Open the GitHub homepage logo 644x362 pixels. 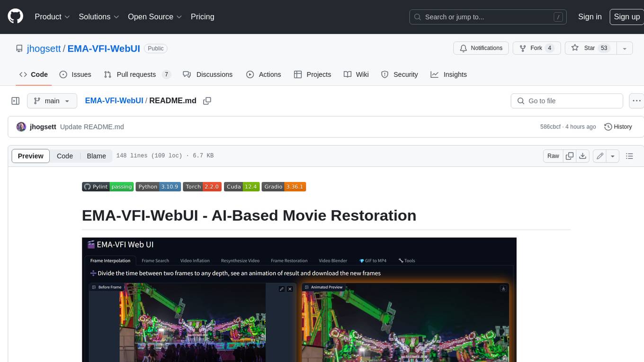15,17
